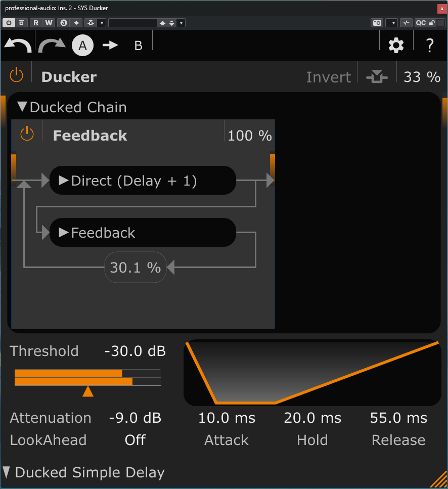
Task: Collapse the Ducked Chain section
Action: click(22, 107)
